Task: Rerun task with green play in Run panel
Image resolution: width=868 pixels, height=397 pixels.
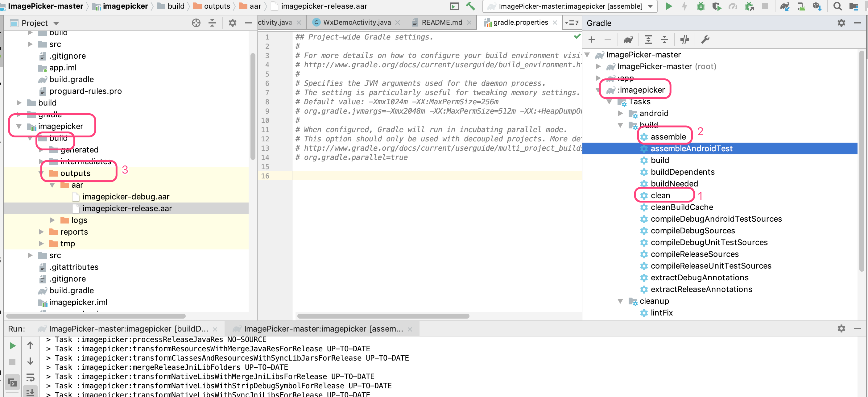Action: pyautogui.click(x=12, y=346)
